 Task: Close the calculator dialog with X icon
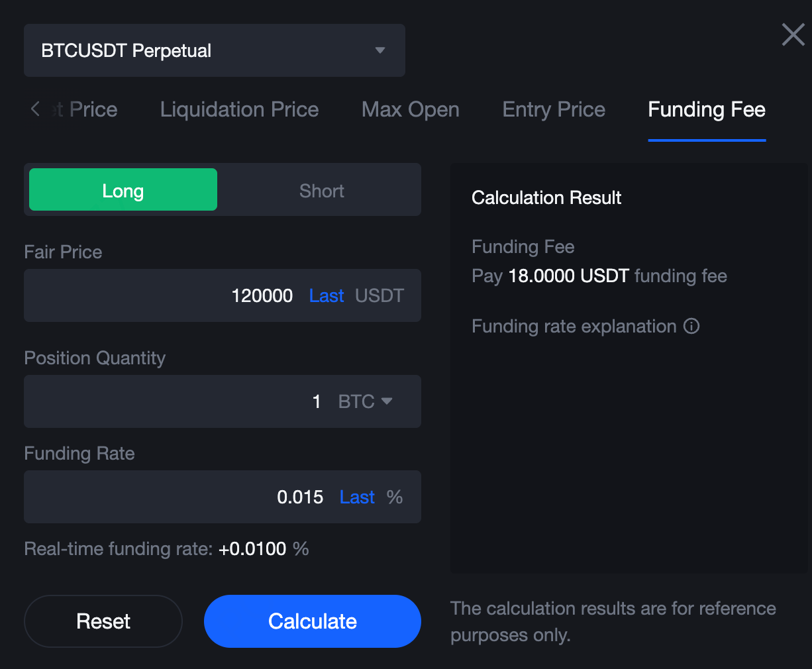[x=793, y=34]
